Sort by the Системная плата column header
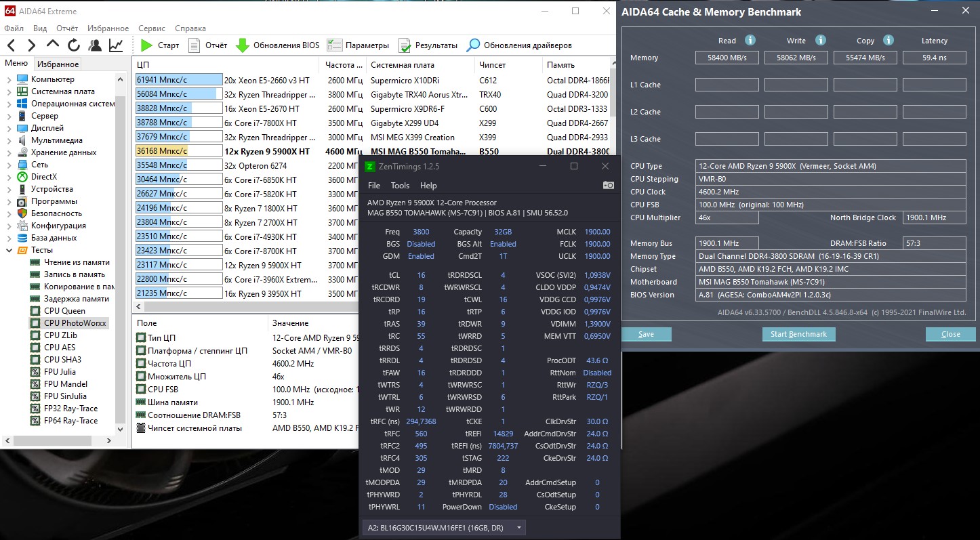980x540 pixels. click(x=420, y=64)
